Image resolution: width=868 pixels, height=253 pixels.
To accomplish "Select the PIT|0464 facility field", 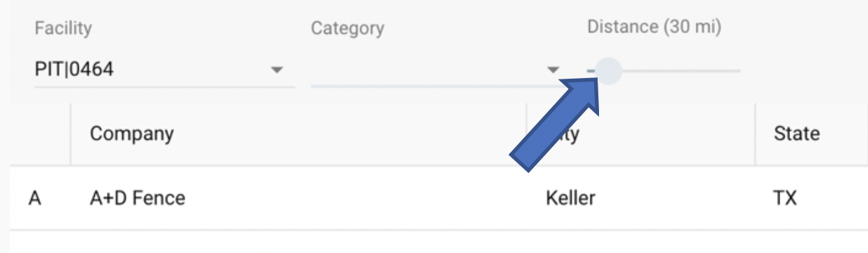I will tap(164, 70).
